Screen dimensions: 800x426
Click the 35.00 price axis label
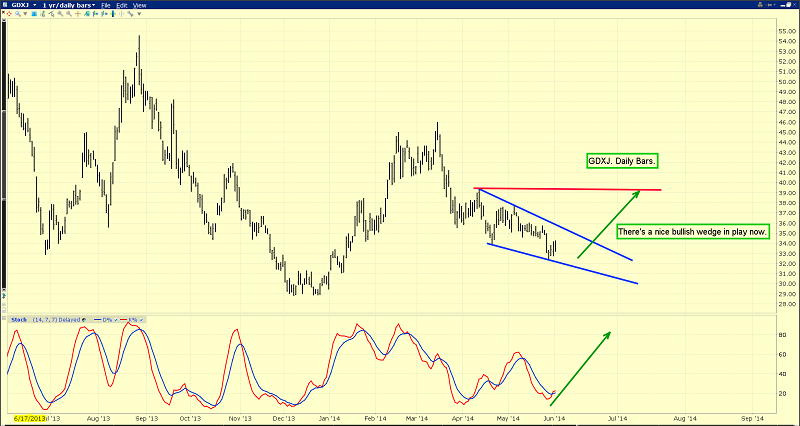[786, 233]
